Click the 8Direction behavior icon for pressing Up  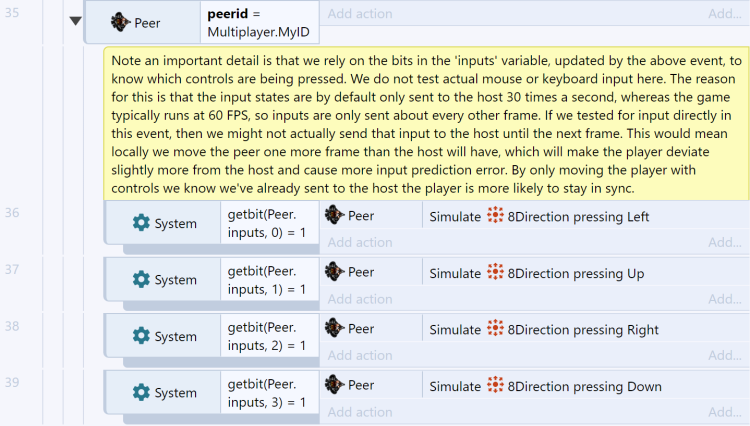(x=495, y=273)
